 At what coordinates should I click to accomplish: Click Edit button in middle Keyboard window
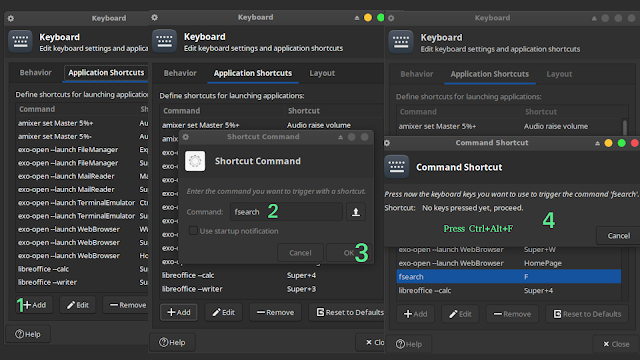(223, 312)
